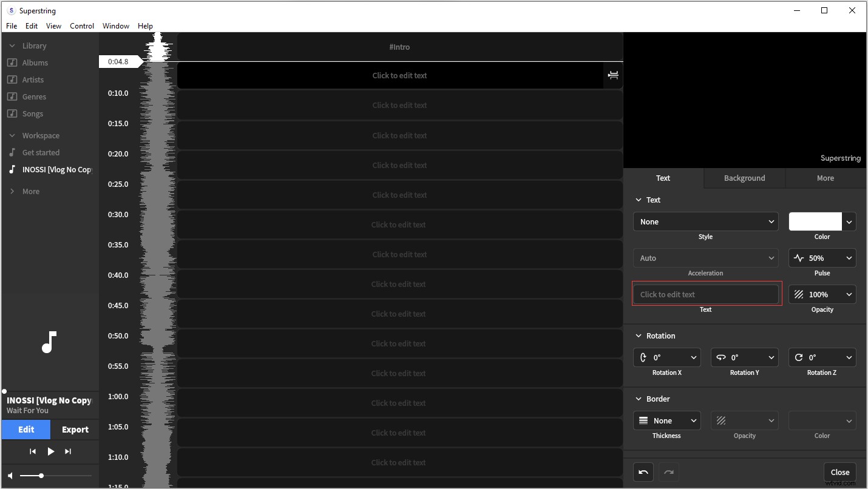This screenshot has height=489, width=868.
Task: Open the Style dropdown set to None
Action: (705, 221)
